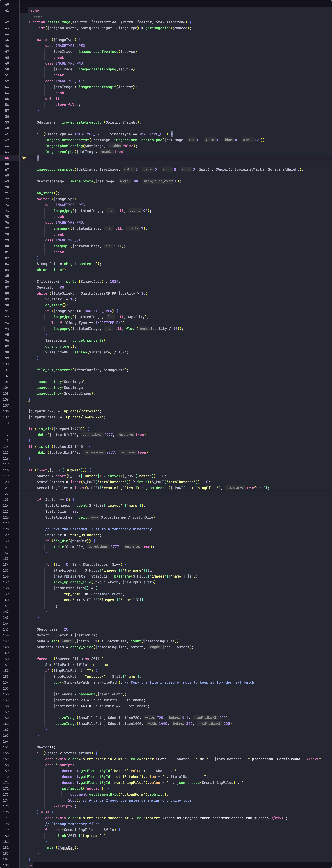Click the resizeImage function name on line 42
This screenshot has height=868, width=332.
pyautogui.click(x=59, y=22)
